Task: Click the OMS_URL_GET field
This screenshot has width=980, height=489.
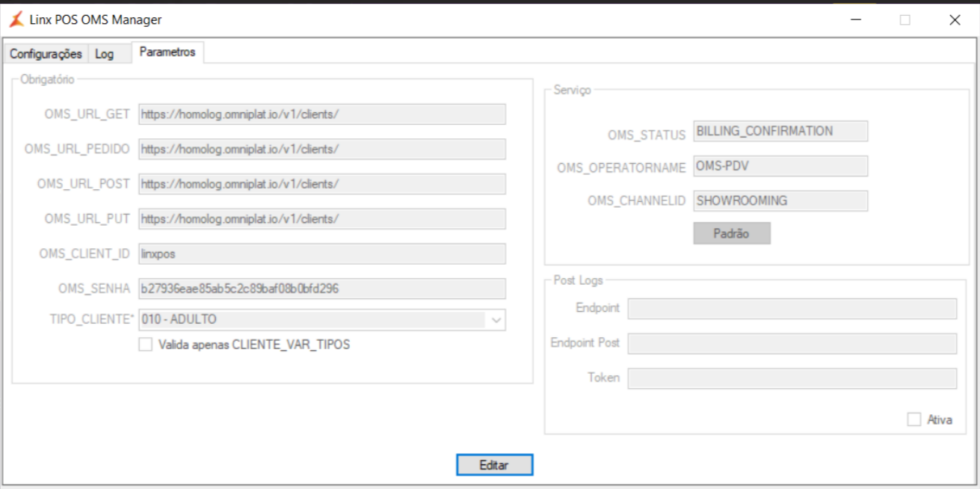Action: coord(322,114)
